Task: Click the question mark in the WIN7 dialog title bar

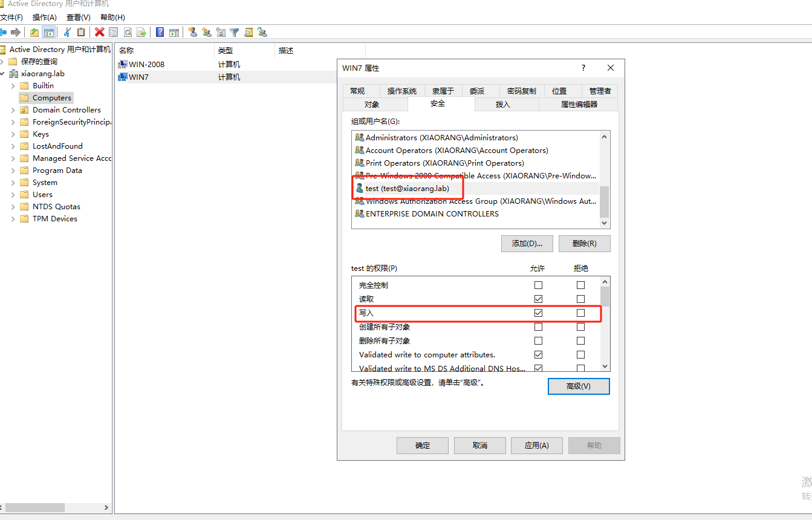Action: pyautogui.click(x=583, y=68)
